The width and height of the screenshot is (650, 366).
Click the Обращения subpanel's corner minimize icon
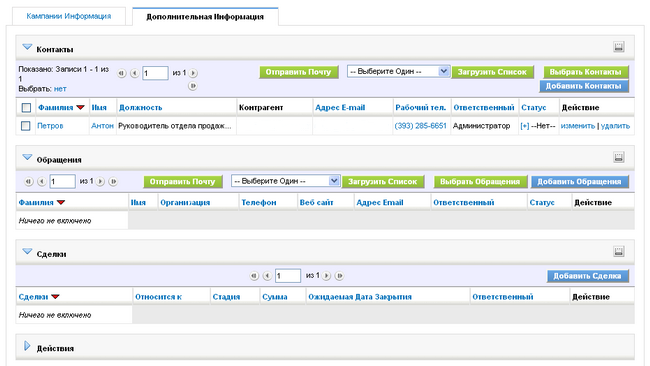[x=618, y=157]
